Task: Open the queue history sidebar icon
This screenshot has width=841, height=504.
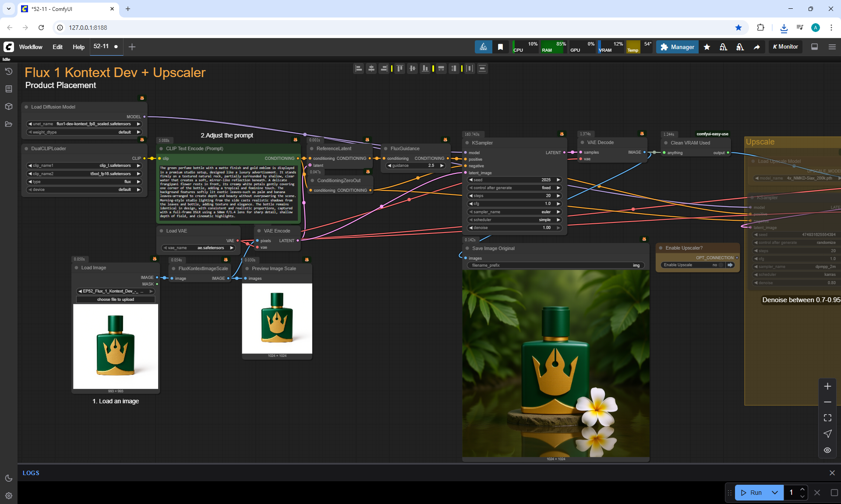Action: pos(8,71)
